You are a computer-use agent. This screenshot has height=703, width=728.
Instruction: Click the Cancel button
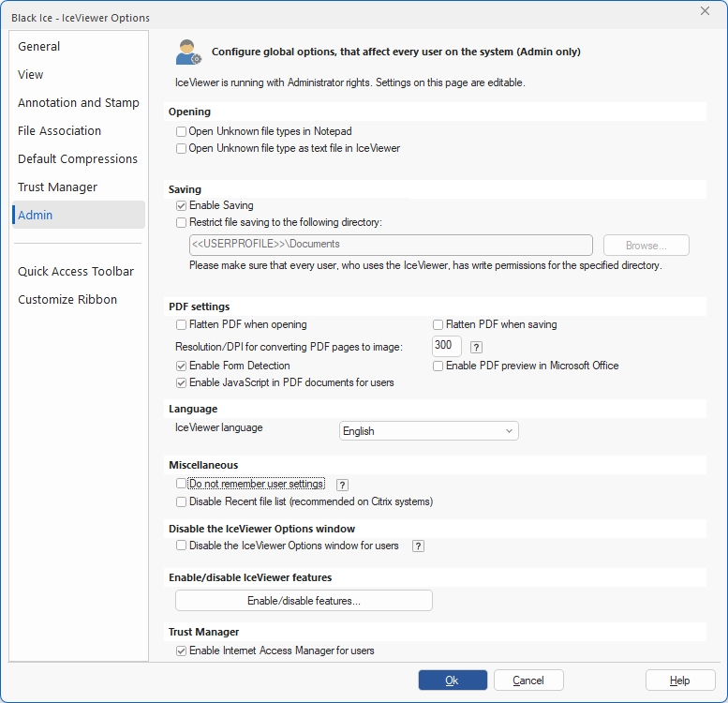coord(528,681)
